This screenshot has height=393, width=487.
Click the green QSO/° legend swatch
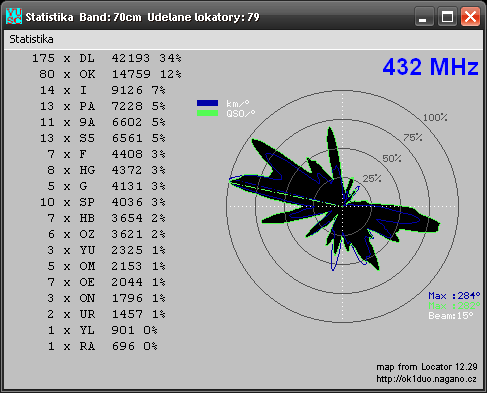207,113
